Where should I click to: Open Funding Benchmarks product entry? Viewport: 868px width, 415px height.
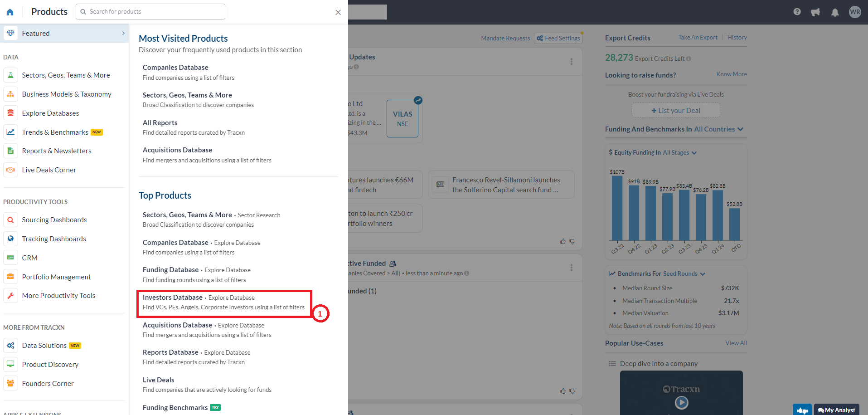(x=175, y=407)
